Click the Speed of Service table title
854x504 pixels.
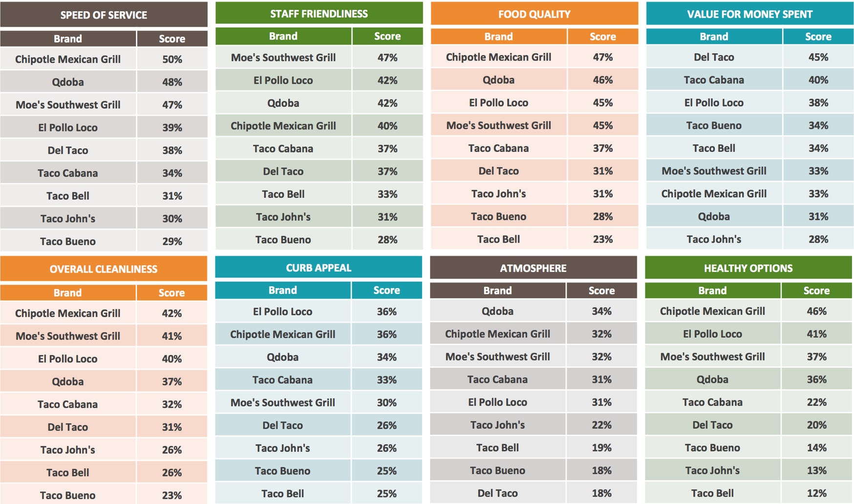[x=104, y=15]
